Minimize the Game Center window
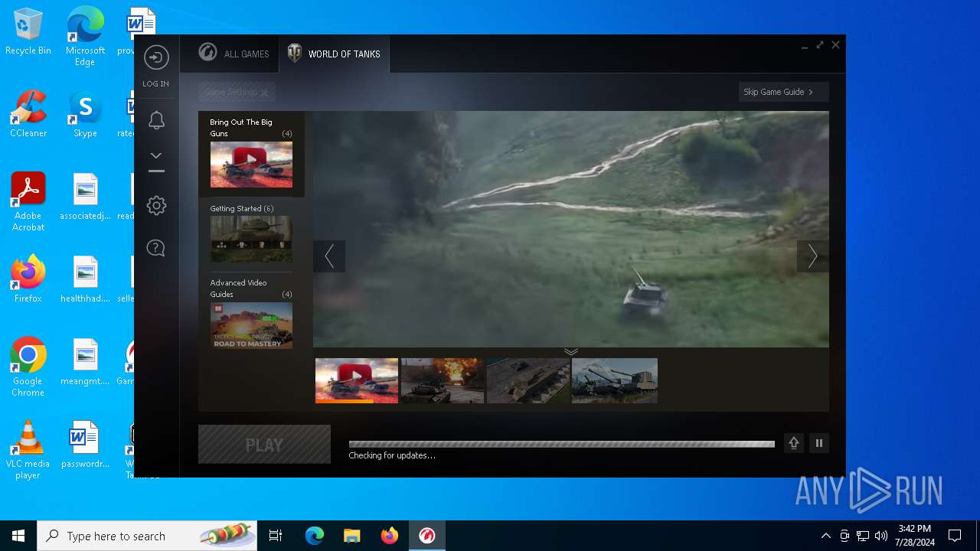The image size is (980, 551). [x=805, y=47]
